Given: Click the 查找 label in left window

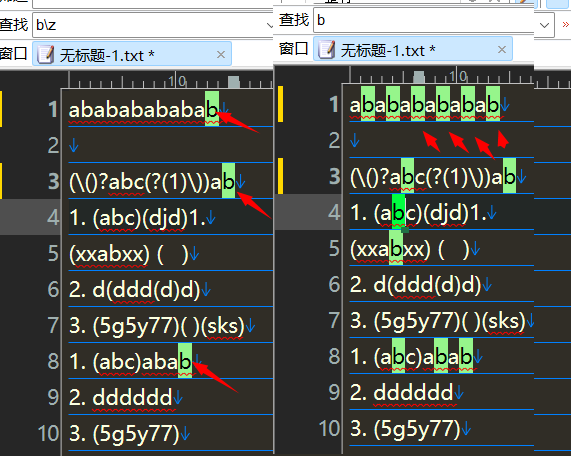Looking at the screenshot, I should click(x=14, y=25).
